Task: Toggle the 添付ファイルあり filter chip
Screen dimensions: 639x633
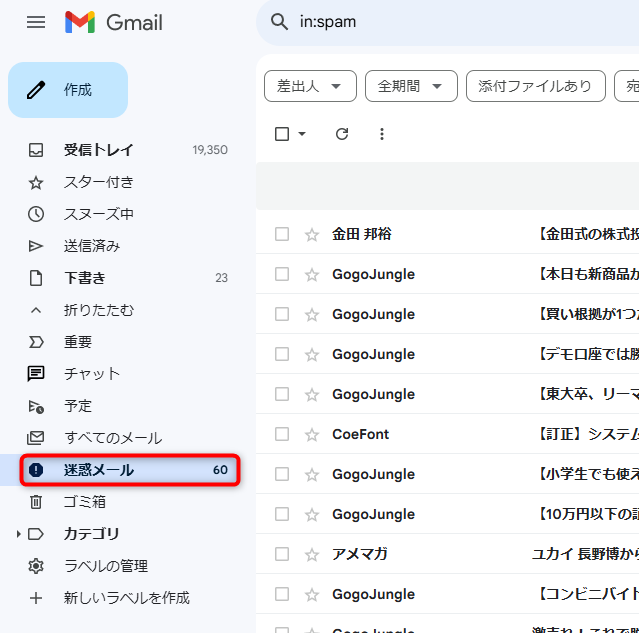Action: click(x=536, y=86)
